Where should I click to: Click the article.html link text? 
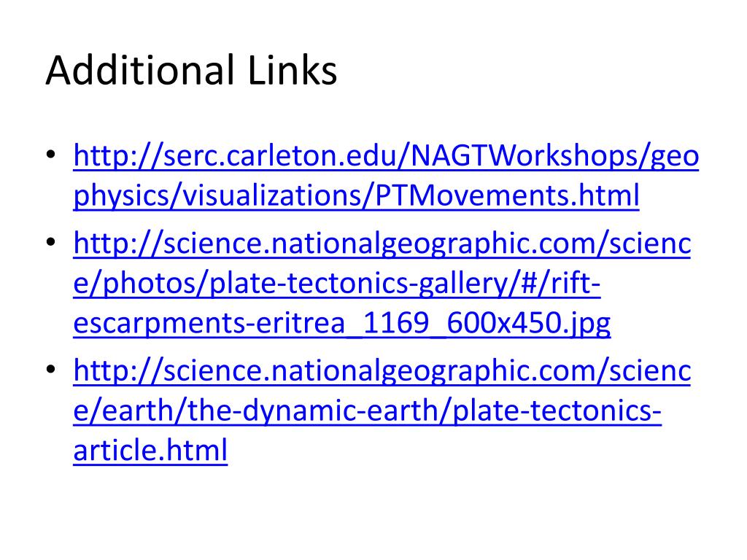click(150, 451)
